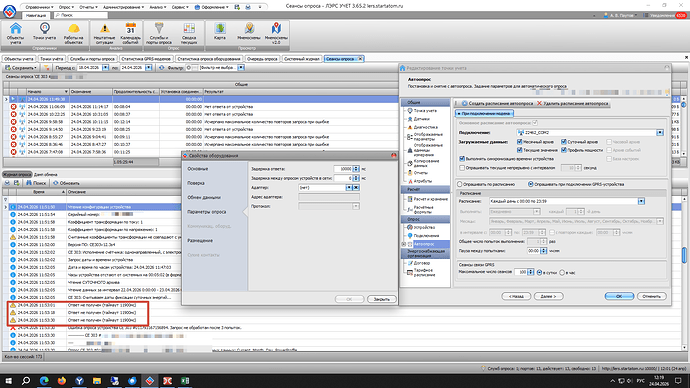Click Создать расписание автоопроса button
690x388 pixels.
496,103
